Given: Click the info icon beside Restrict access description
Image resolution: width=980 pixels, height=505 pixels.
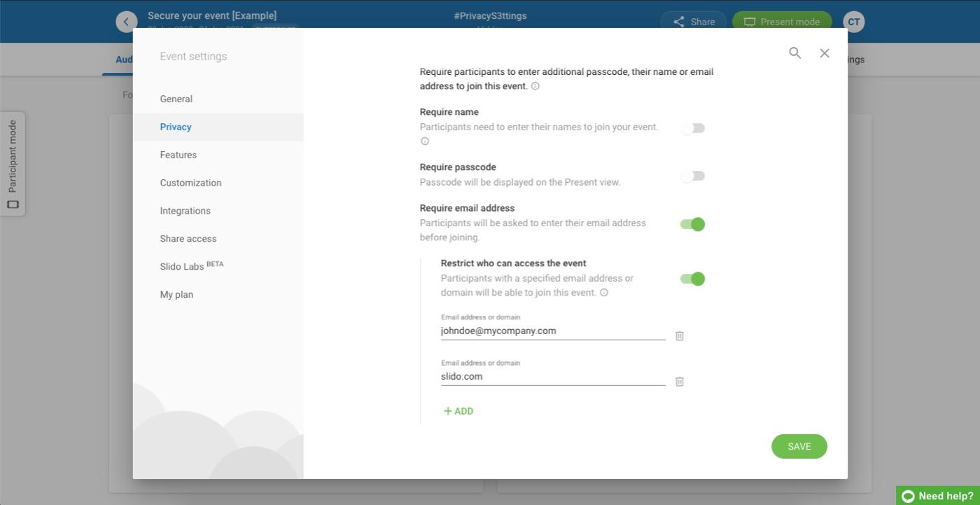Looking at the screenshot, I should tap(603, 293).
